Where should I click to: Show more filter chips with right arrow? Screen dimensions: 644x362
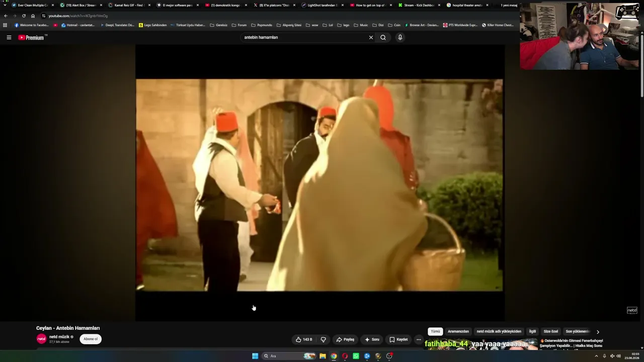(x=598, y=332)
